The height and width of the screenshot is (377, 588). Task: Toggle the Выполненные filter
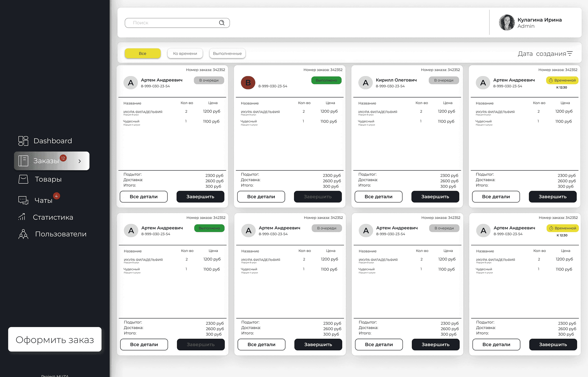tap(227, 53)
